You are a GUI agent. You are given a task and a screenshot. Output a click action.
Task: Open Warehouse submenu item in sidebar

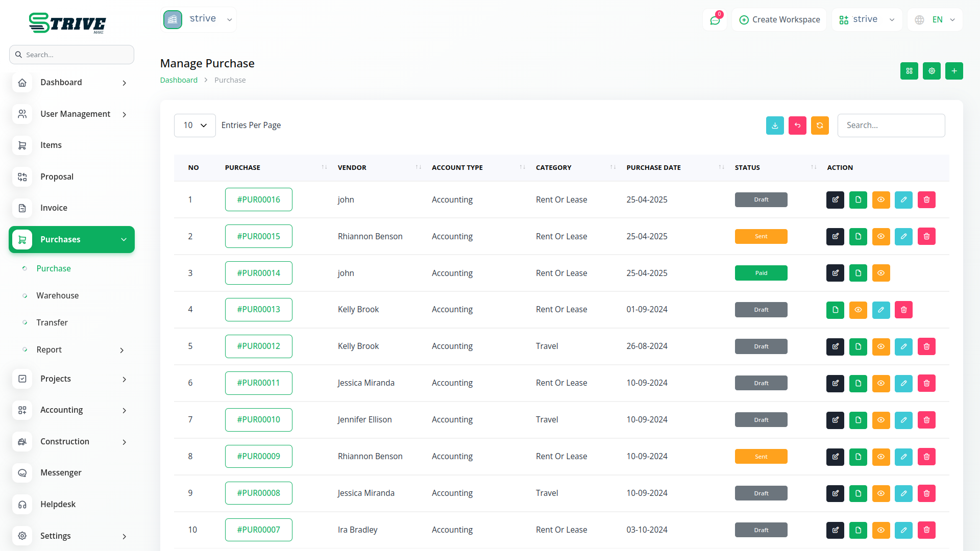57,295
